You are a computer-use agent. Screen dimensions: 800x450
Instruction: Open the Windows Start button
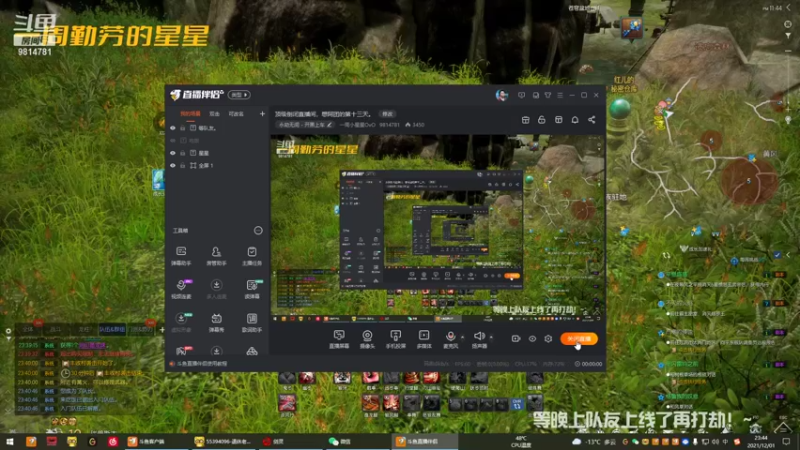pyautogui.click(x=10, y=441)
